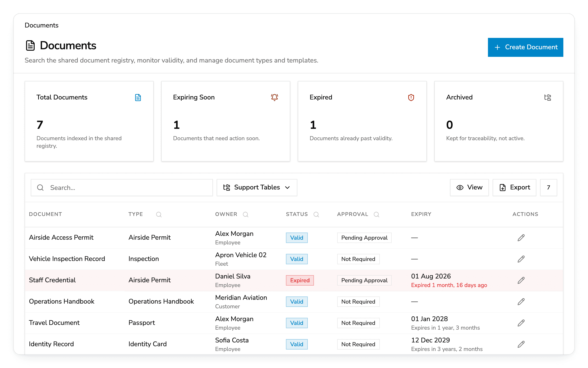Click the Passport type cell
Viewport: 588px width, 368px height.
point(142,323)
